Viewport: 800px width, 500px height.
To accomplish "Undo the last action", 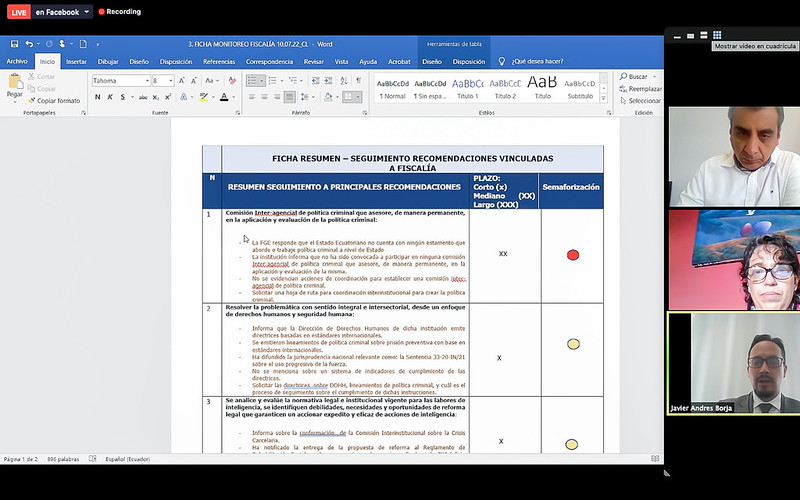I will pos(29,44).
